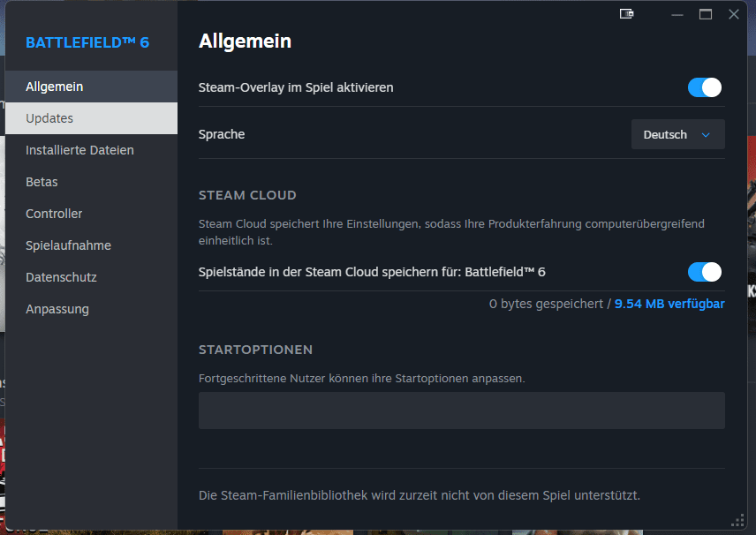
Task: Open Controller settings page
Action: [54, 214]
